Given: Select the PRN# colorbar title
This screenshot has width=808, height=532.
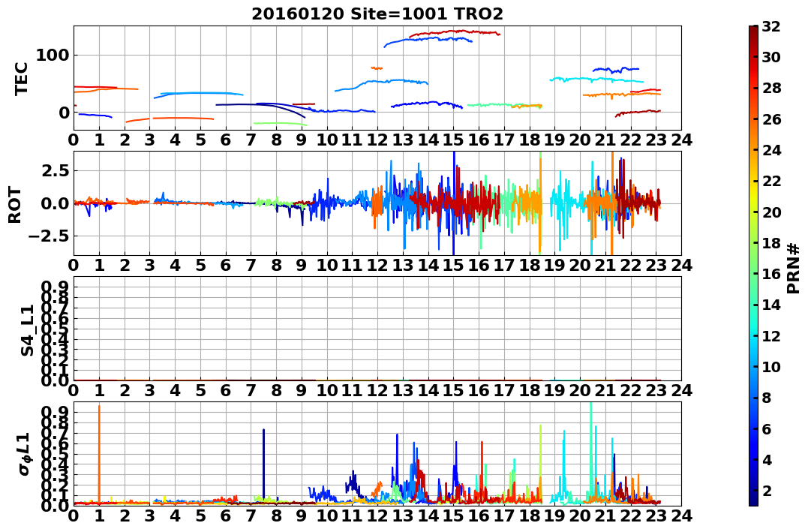Looking at the screenshot, I should point(794,268).
